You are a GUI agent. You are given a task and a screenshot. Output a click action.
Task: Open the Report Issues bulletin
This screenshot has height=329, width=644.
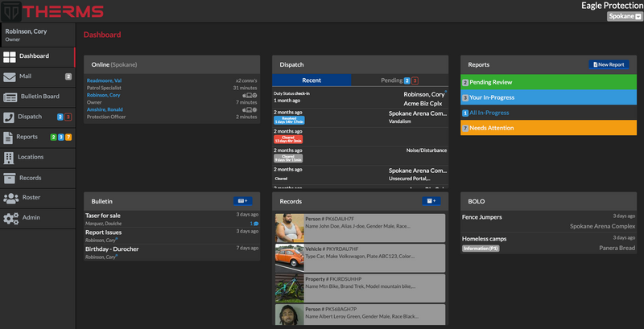click(x=104, y=232)
